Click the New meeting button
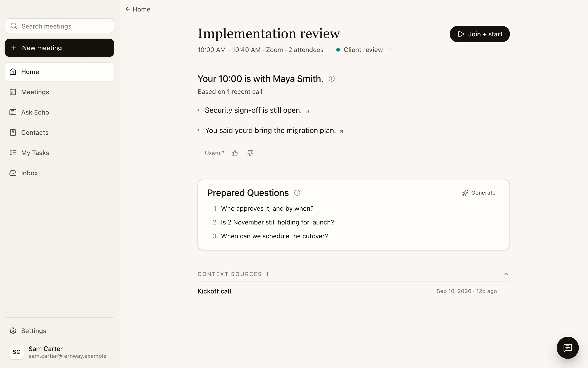 coord(59,48)
